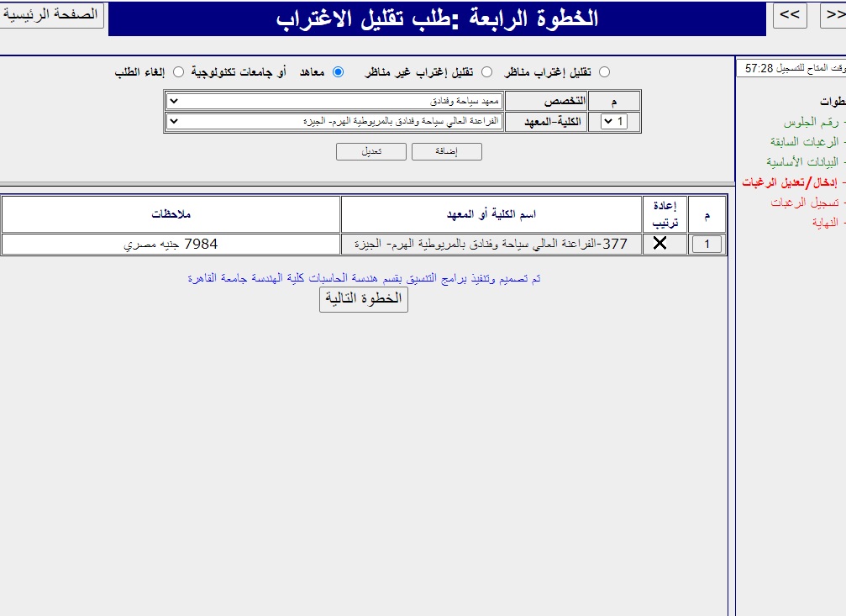Viewport: 846px width, 616px height.
Task: Open تسجيل الرغبات step in sidebar
Action: point(805,203)
